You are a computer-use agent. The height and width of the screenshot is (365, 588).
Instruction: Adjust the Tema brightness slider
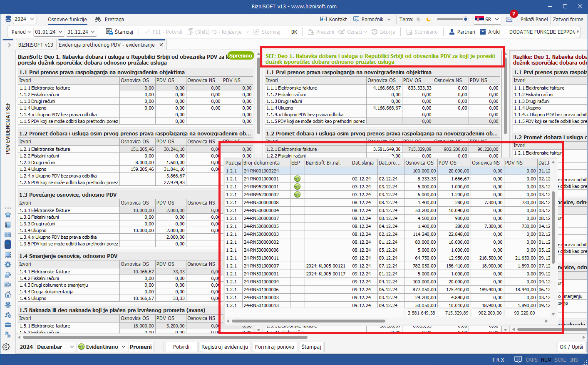pyautogui.click(x=452, y=19)
